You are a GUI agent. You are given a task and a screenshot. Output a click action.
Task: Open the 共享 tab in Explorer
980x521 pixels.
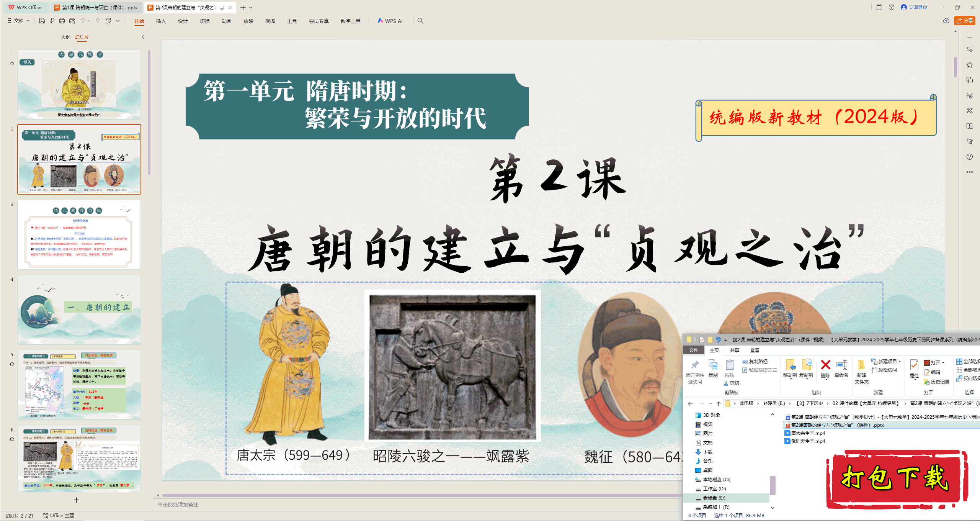pos(734,350)
